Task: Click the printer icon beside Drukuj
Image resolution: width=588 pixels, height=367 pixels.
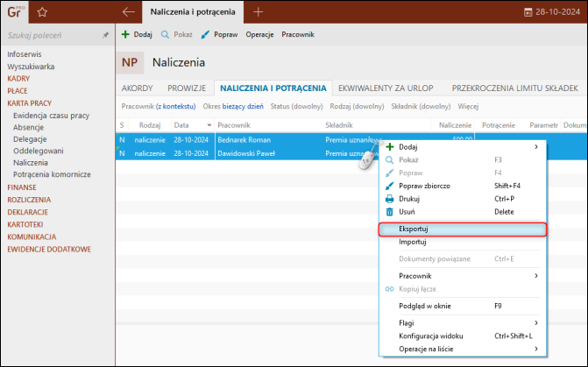Action: [390, 199]
